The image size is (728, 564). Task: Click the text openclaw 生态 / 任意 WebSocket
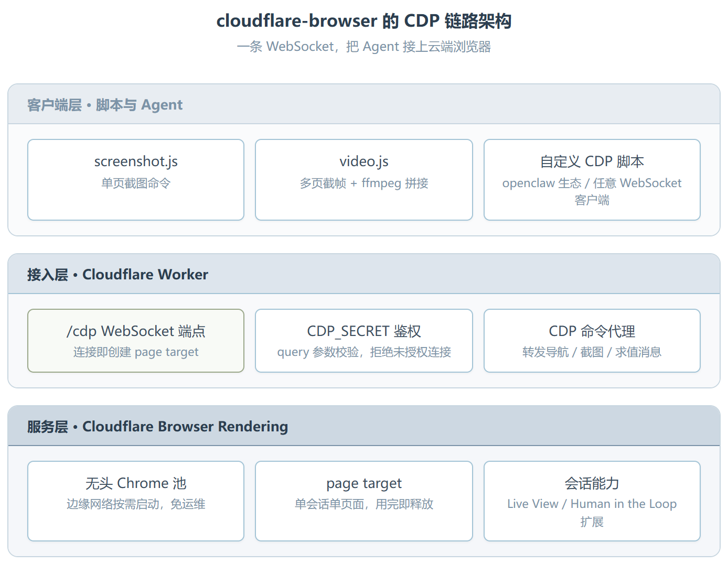(592, 183)
